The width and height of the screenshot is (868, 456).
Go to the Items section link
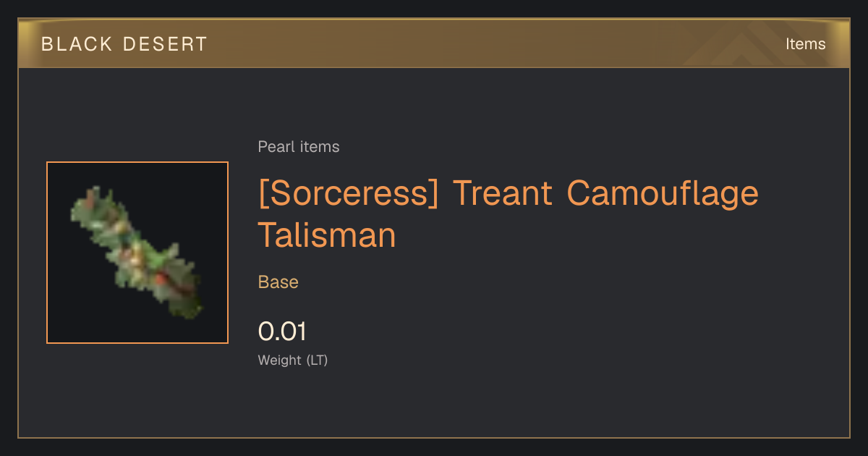click(805, 44)
